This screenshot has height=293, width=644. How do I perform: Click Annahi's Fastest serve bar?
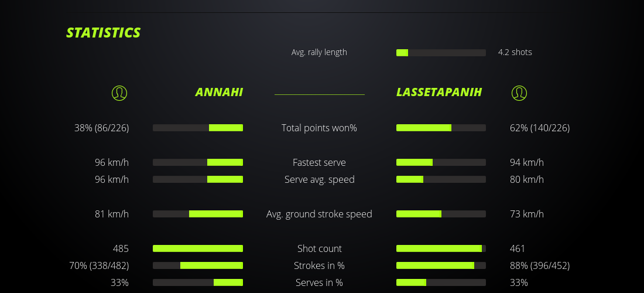tap(198, 162)
